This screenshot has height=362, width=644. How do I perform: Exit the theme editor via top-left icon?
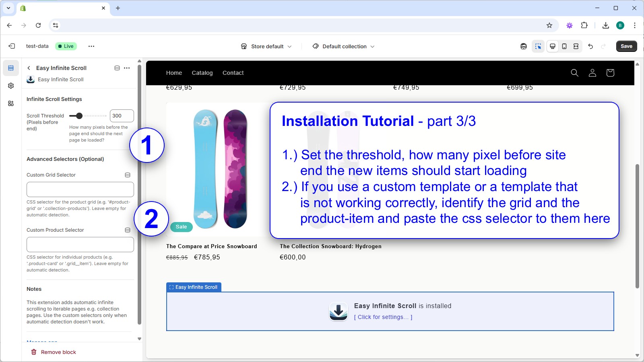point(11,46)
